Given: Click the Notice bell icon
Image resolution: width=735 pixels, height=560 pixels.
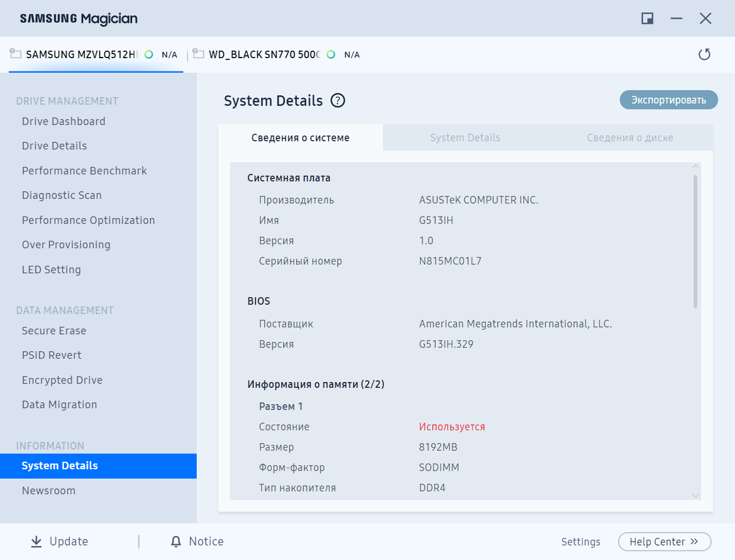Looking at the screenshot, I should (x=176, y=541).
